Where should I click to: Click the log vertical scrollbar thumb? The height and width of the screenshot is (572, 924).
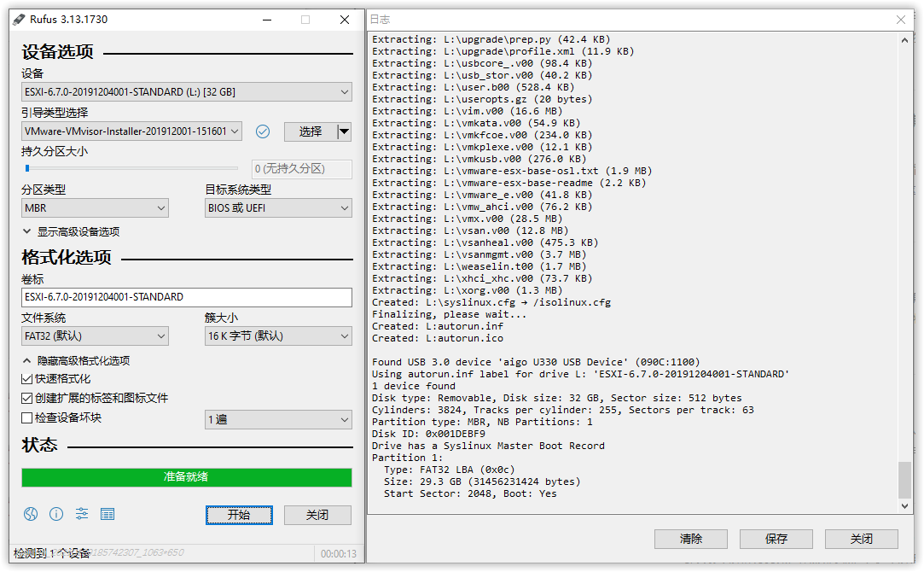coord(904,480)
